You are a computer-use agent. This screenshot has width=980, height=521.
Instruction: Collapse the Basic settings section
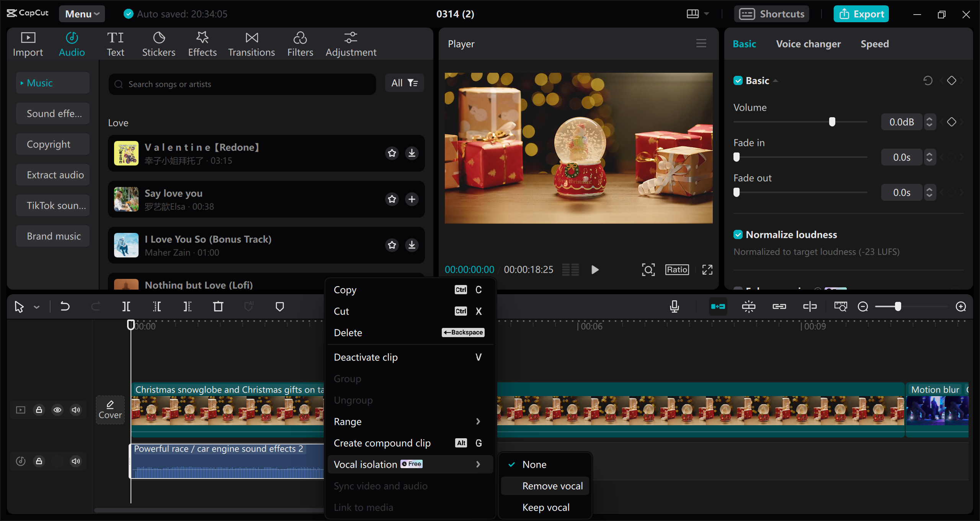point(776,80)
